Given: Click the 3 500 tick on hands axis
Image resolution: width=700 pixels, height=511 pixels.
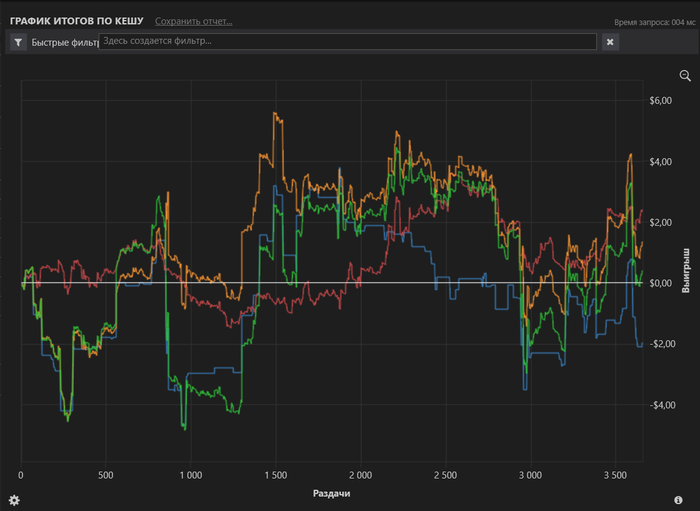Looking at the screenshot, I should pos(615,475).
